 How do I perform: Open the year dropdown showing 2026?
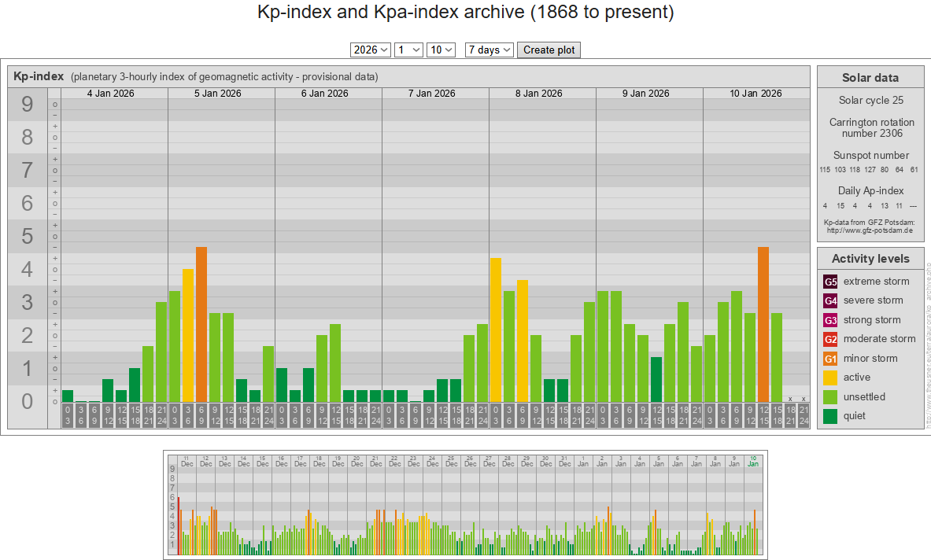tap(371, 50)
